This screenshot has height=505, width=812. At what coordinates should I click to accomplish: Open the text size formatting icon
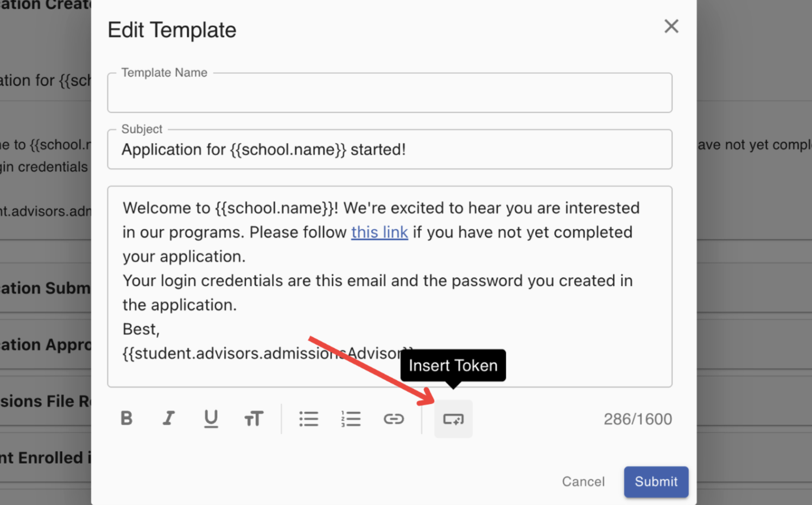pyautogui.click(x=253, y=419)
